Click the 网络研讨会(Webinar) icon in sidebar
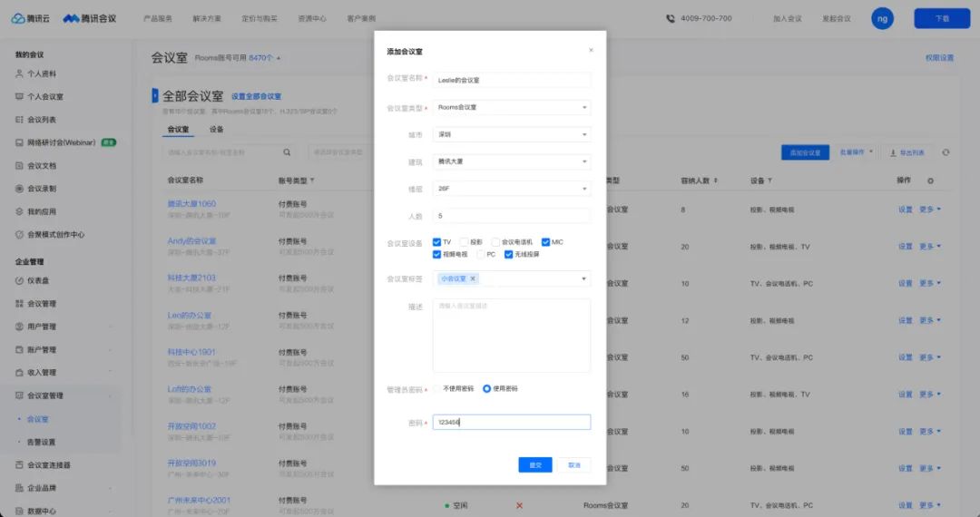The width and height of the screenshot is (980, 517). [19, 142]
